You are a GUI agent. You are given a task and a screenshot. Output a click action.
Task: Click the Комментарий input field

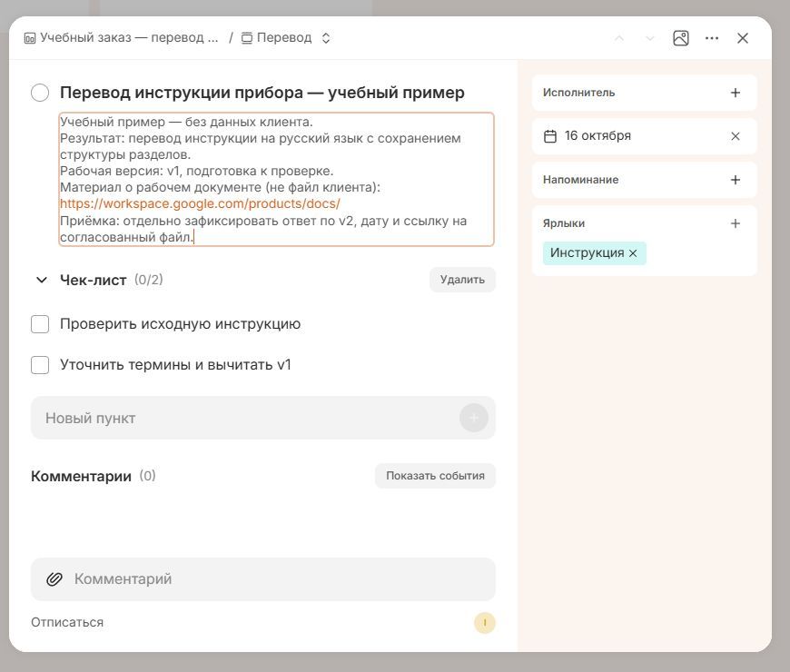click(263, 578)
